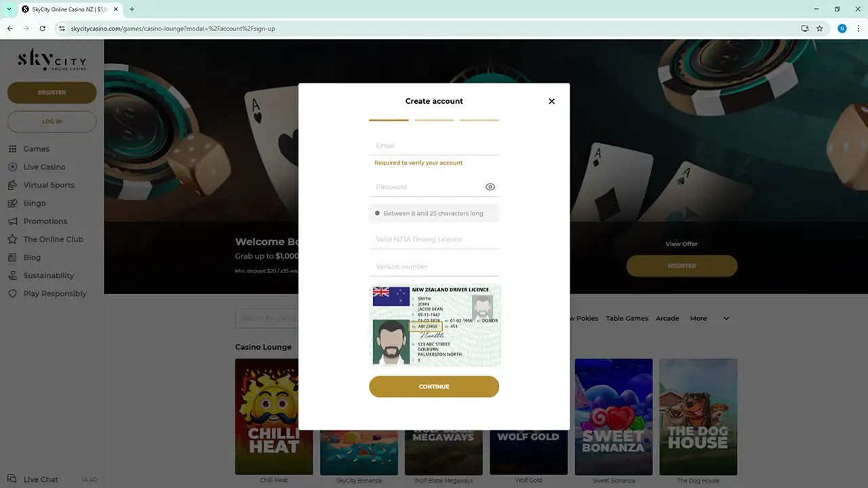Select the Arcade category tab
Image resolution: width=868 pixels, height=488 pixels.
(x=667, y=319)
